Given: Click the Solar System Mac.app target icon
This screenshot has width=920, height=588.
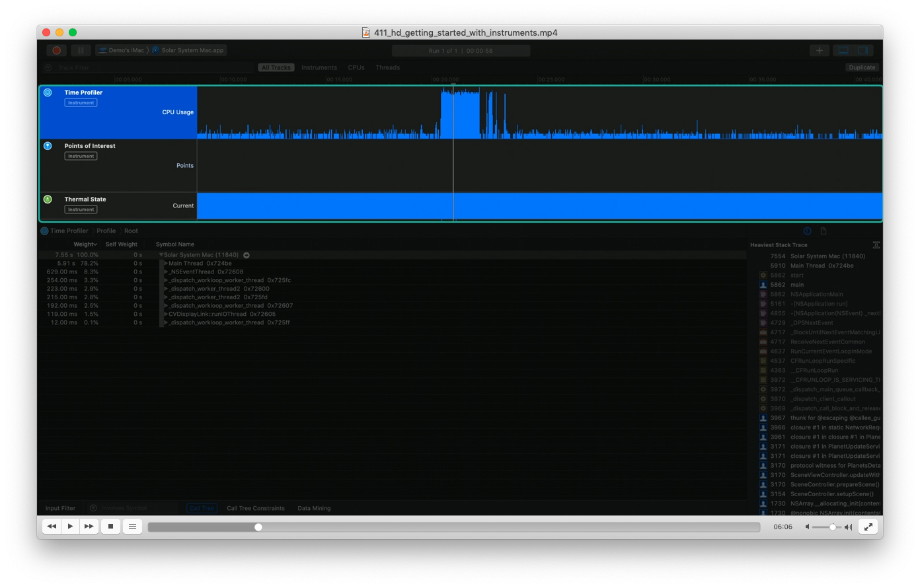Looking at the screenshot, I should coord(155,50).
